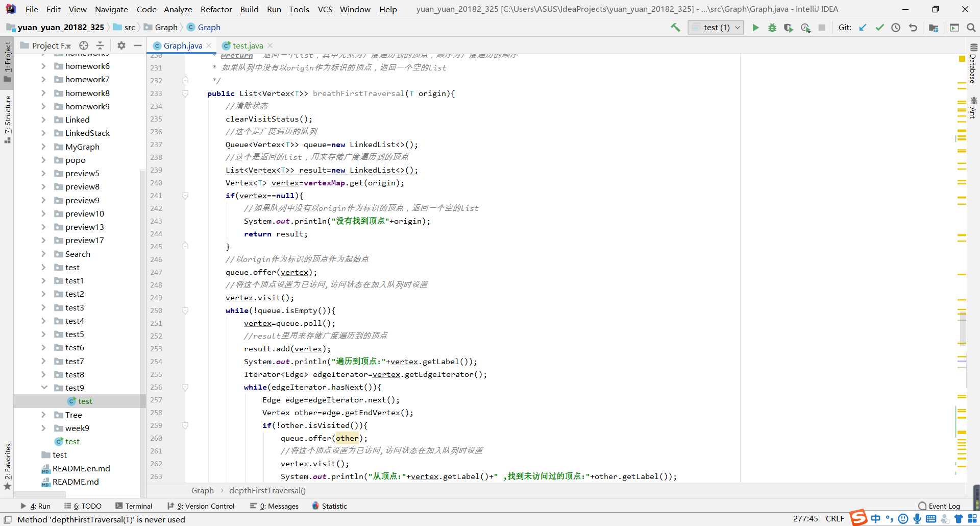Click the src breadcrumb in navigation bar
The height and width of the screenshot is (526, 980).
(x=125, y=28)
